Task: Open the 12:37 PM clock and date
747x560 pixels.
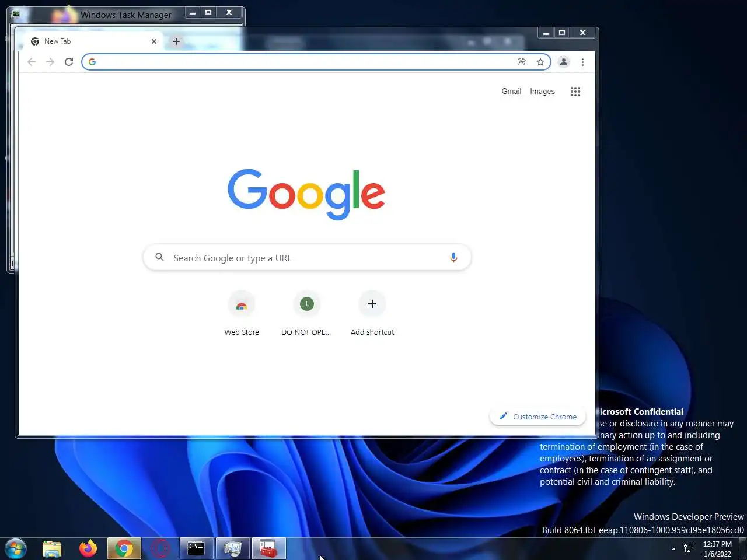Action: click(717, 549)
